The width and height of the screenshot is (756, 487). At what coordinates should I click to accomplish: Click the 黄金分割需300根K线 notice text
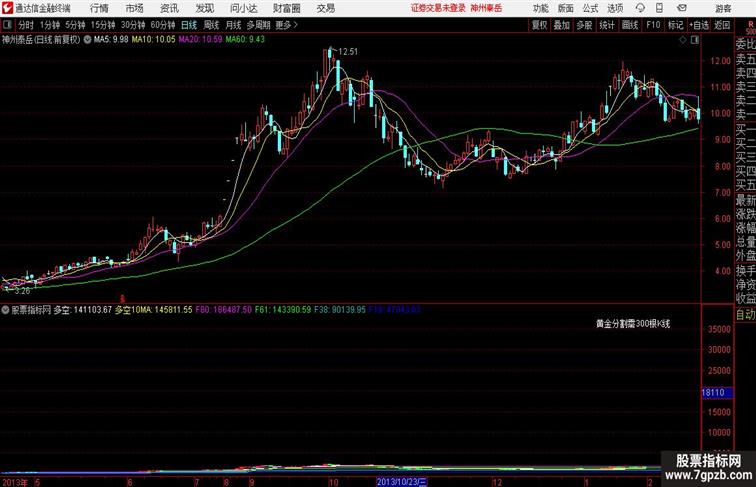pos(633,324)
